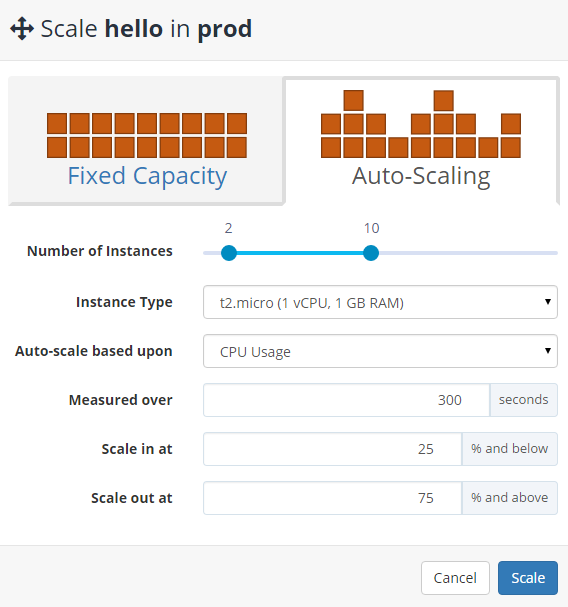
Task: Click the Fixed Capacity orange blocks graphic
Action: 147,135
